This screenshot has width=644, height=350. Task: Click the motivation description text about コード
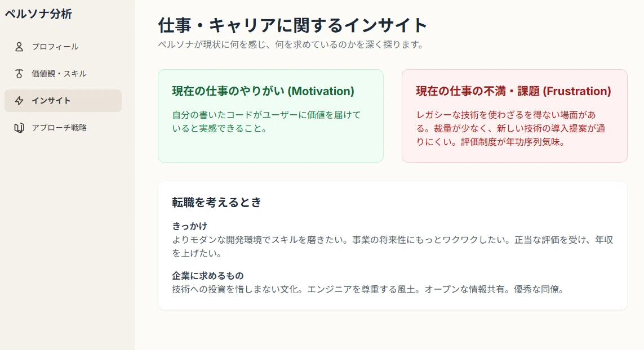tap(267, 122)
